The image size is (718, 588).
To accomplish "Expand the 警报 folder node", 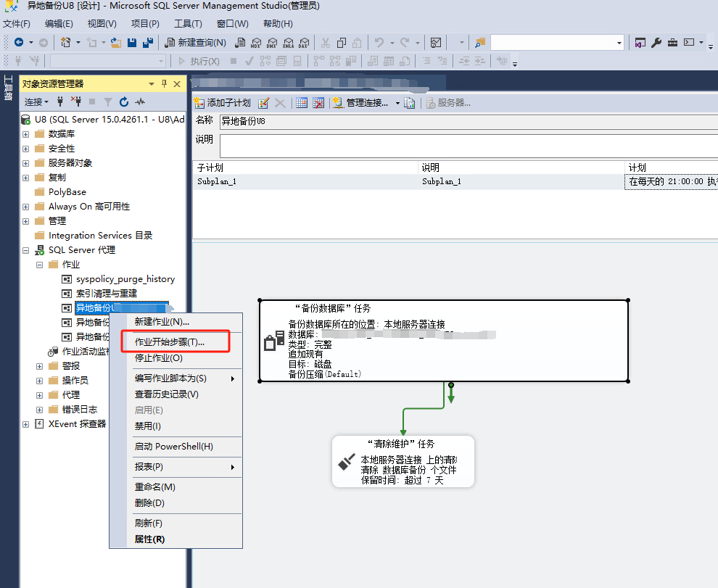I will pos(39,366).
